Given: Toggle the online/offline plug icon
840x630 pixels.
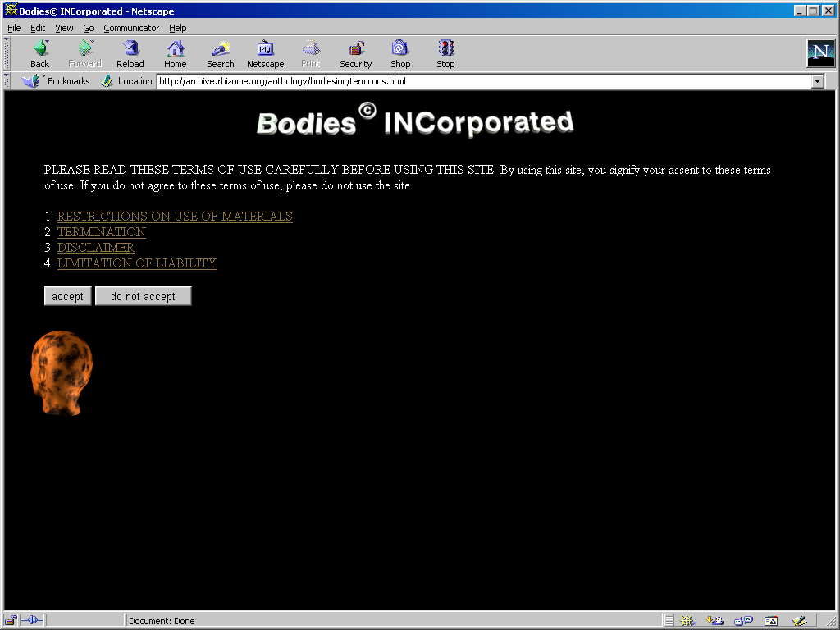Looking at the screenshot, I should pos(32,620).
